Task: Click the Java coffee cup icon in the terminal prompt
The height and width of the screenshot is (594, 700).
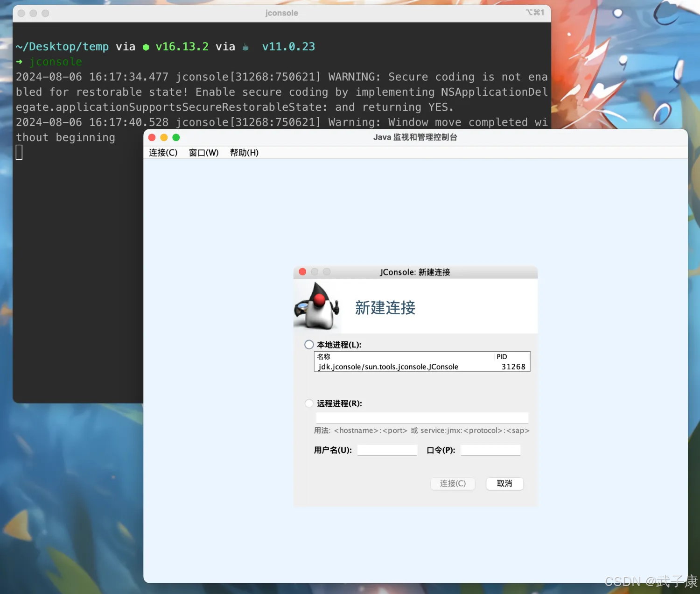Action: (245, 47)
